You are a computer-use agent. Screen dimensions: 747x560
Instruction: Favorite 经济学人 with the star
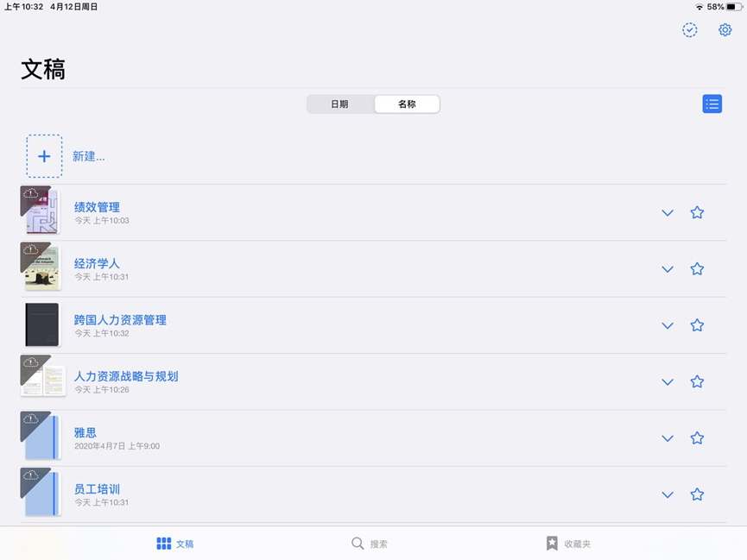tap(697, 268)
